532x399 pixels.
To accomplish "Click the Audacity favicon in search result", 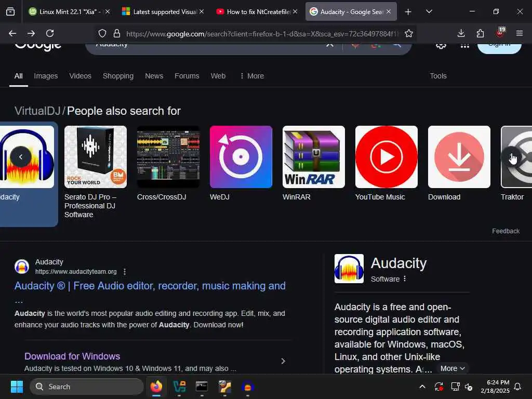I will tap(22, 267).
